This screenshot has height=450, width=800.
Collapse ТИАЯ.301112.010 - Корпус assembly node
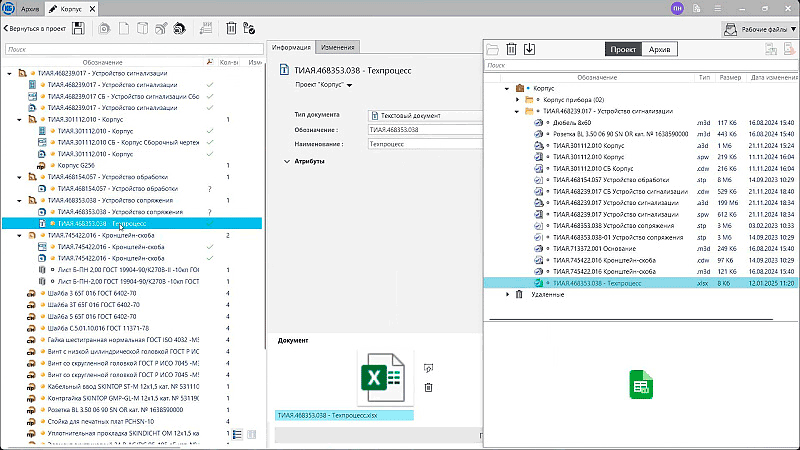coord(19,120)
